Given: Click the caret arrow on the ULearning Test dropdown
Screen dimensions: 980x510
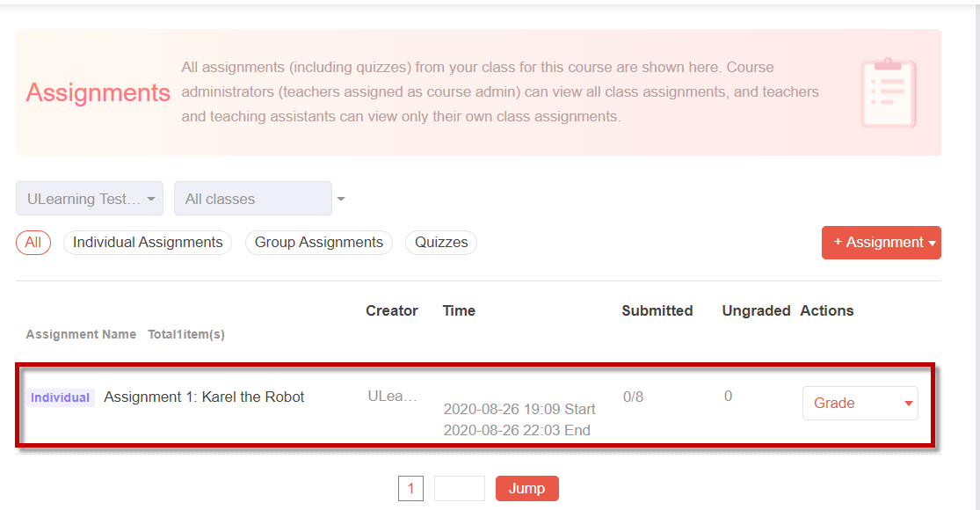Looking at the screenshot, I should 150,199.
